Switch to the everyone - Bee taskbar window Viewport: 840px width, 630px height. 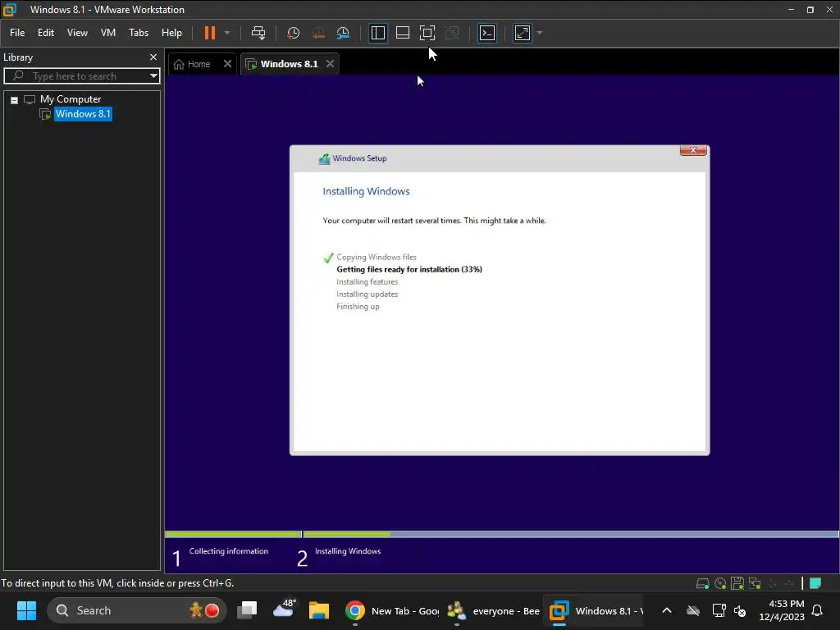pyautogui.click(x=493, y=610)
